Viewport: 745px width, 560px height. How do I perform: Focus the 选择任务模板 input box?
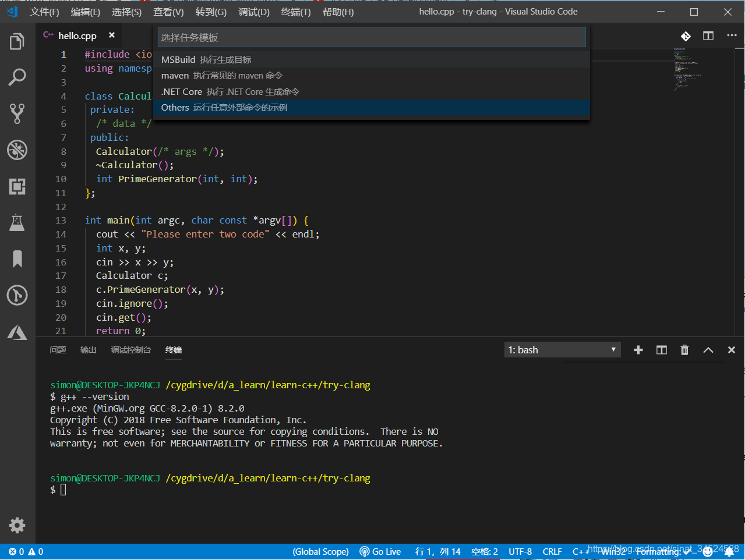[372, 37]
